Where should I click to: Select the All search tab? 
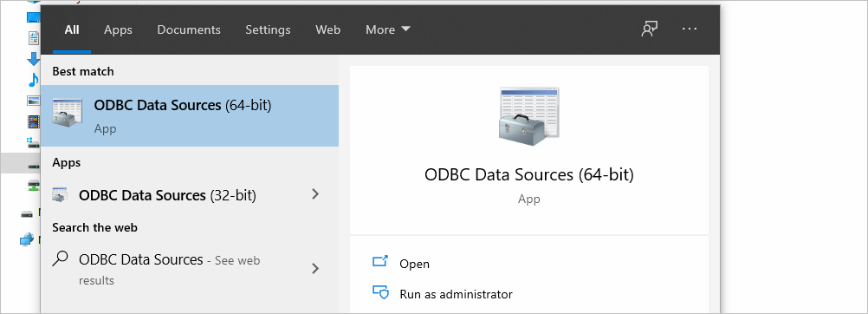click(72, 30)
